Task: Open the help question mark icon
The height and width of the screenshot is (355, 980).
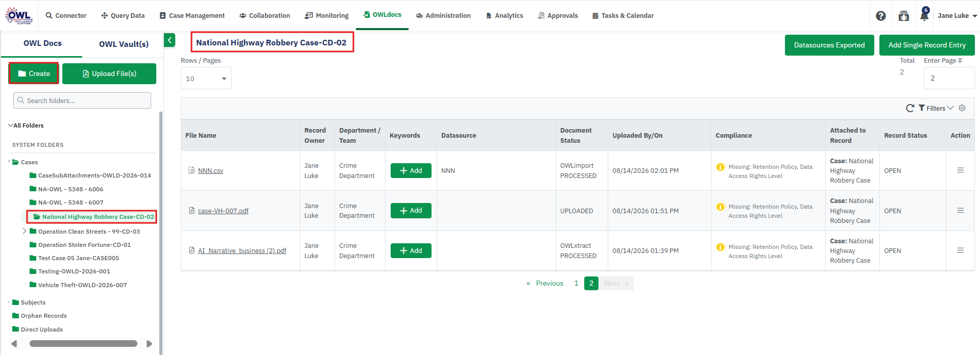Action: pyautogui.click(x=880, y=16)
